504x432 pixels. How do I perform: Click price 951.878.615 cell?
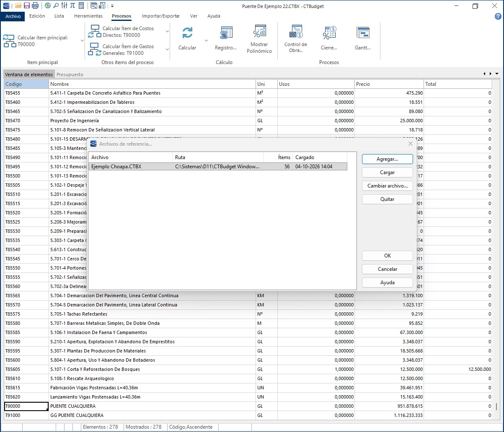(389, 406)
